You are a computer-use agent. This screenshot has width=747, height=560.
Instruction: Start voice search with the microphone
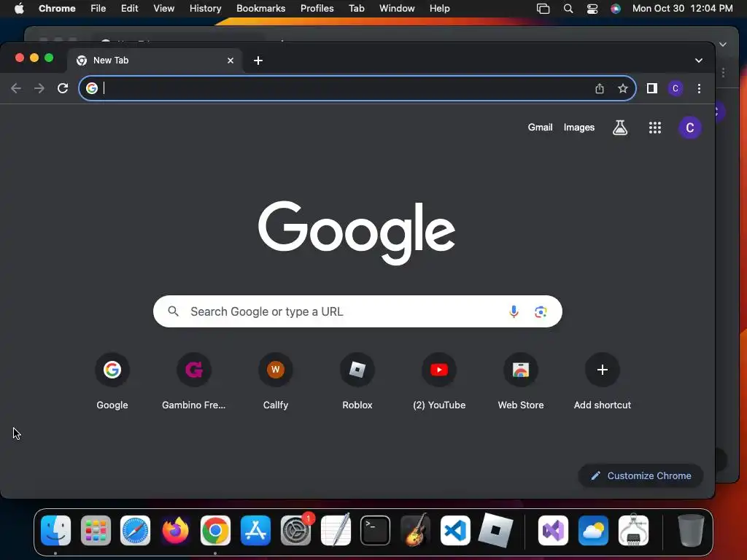pyautogui.click(x=514, y=311)
